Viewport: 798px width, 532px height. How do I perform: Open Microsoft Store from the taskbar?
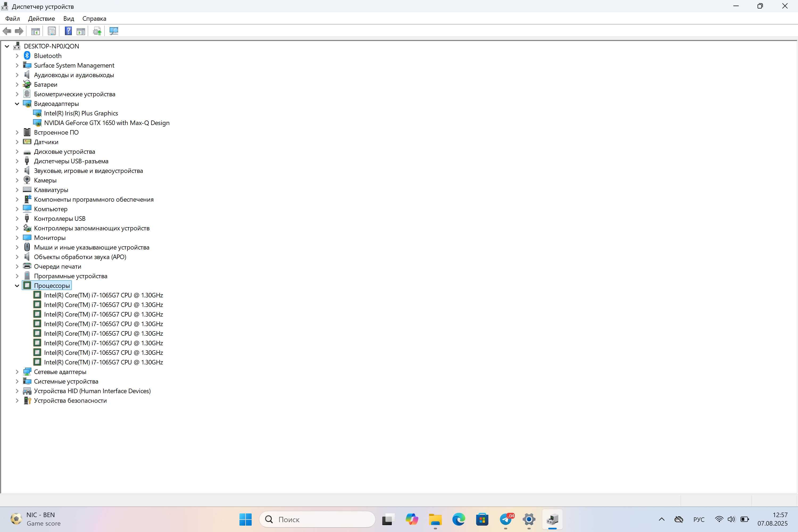click(482, 519)
